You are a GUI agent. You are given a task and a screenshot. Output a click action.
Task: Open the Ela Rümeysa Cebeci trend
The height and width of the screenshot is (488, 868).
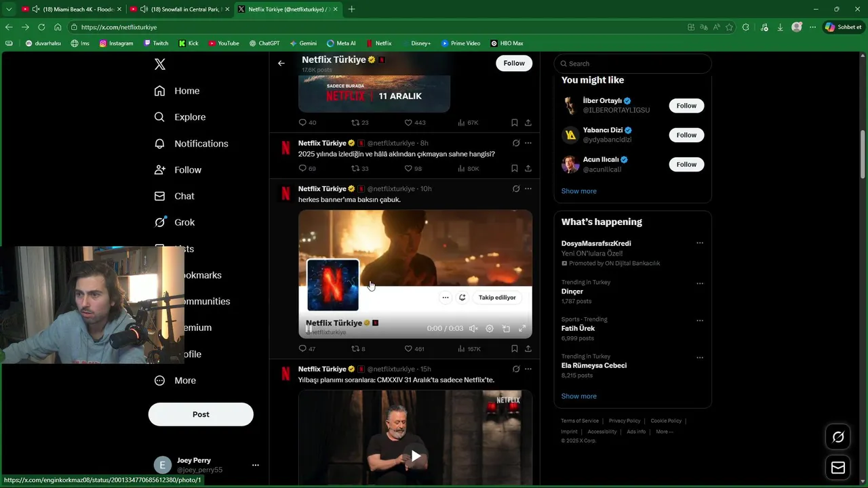(x=632, y=365)
